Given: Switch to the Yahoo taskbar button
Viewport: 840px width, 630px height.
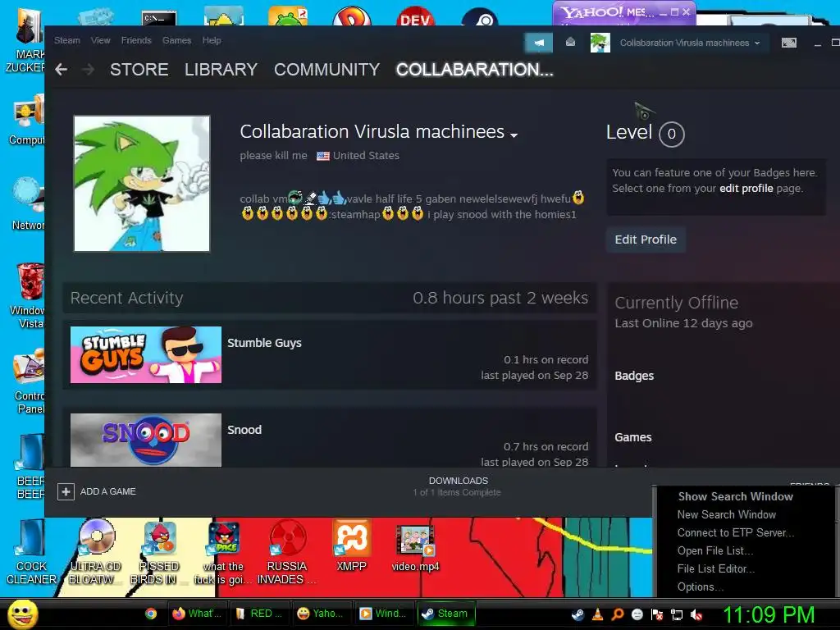Looking at the screenshot, I should [x=322, y=614].
